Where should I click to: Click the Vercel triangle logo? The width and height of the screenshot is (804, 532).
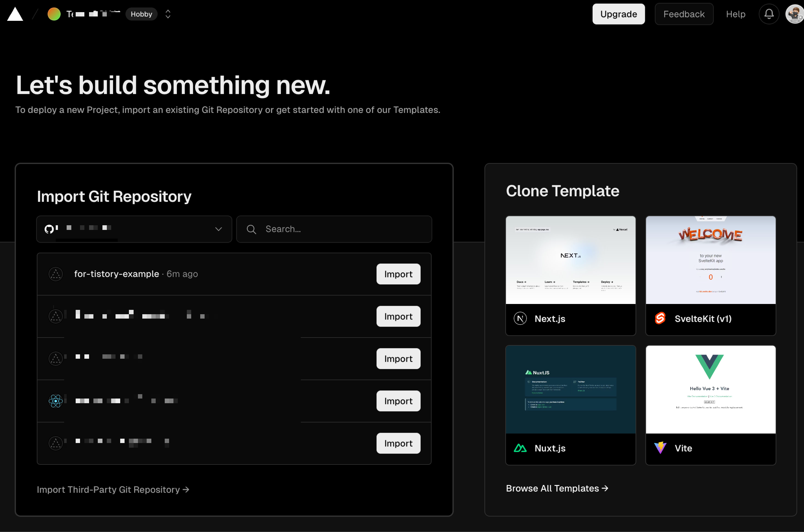pos(15,14)
